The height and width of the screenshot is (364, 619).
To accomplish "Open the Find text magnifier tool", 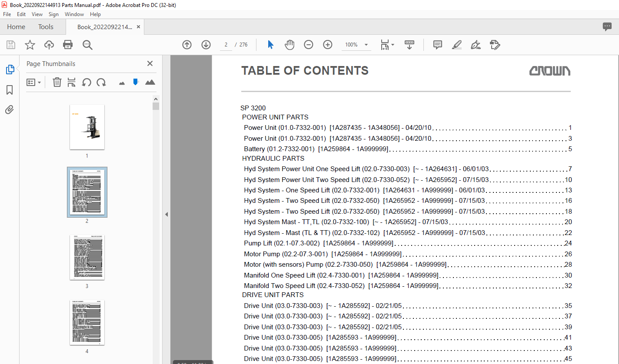I will click(x=87, y=45).
